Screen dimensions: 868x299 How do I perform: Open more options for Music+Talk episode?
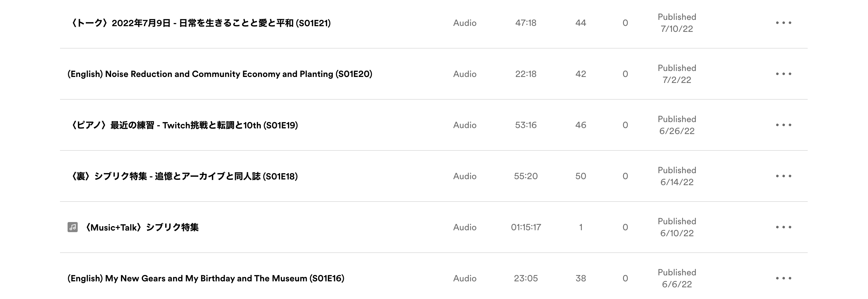click(783, 227)
